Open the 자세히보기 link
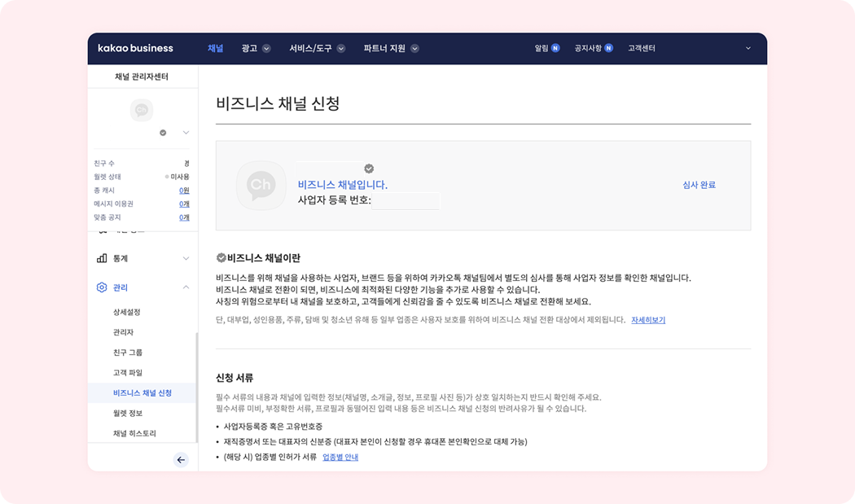The height and width of the screenshot is (504, 855). 648,320
